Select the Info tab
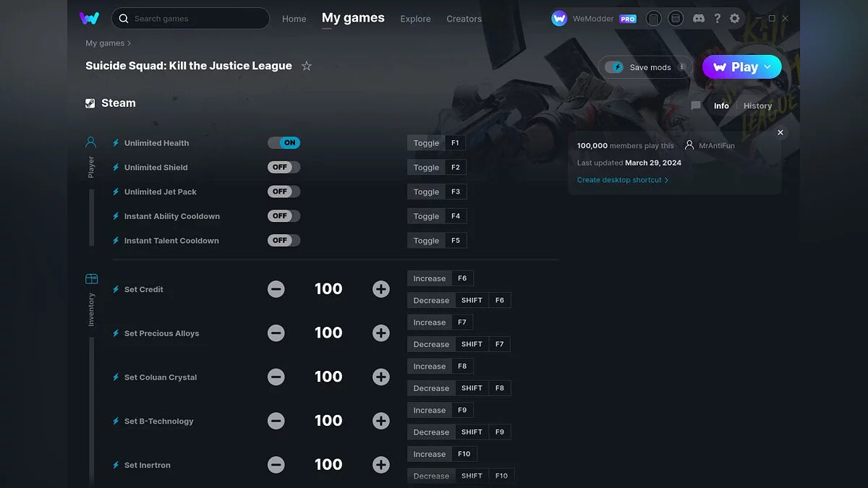 [x=721, y=106]
